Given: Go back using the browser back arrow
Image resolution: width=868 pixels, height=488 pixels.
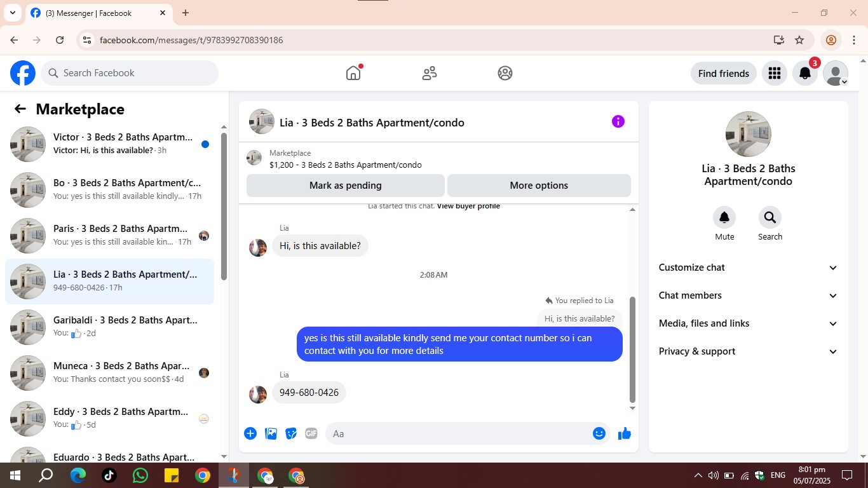Looking at the screenshot, I should (x=14, y=40).
